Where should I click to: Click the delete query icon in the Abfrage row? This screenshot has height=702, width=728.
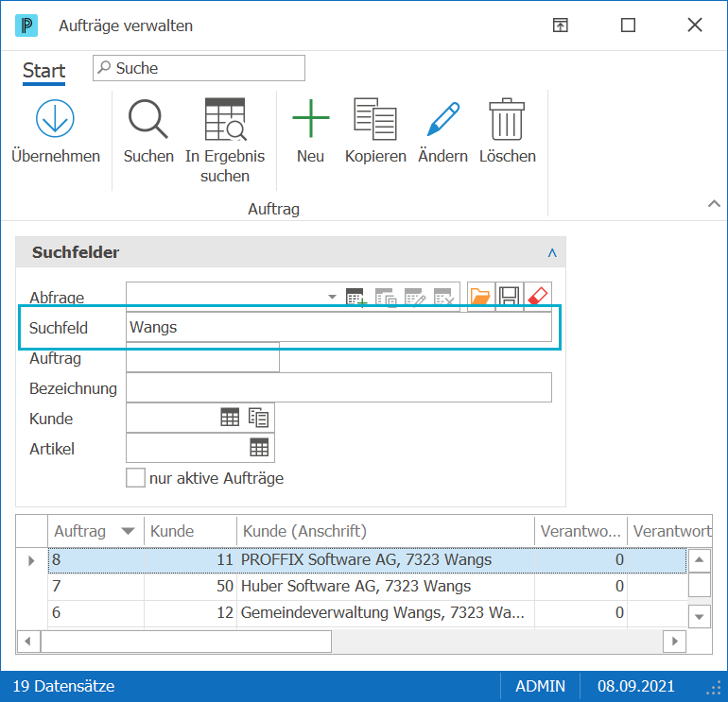point(443,297)
